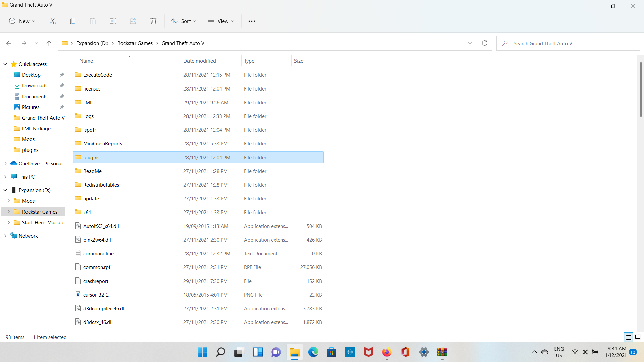Click the Search Grand Theft Auto V field

click(x=570, y=43)
